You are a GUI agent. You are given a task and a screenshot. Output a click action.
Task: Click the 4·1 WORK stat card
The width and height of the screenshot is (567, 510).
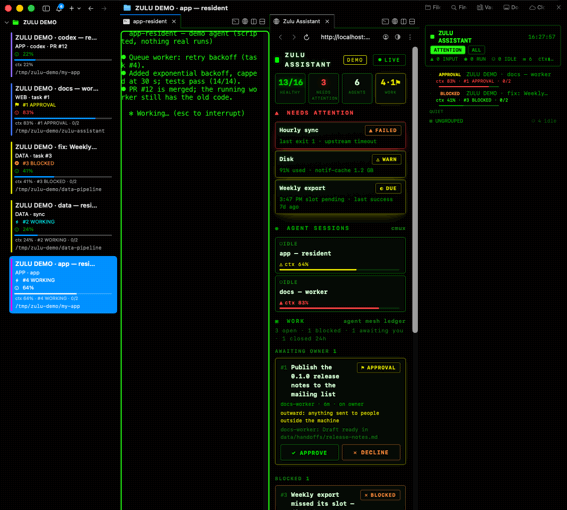click(390, 88)
